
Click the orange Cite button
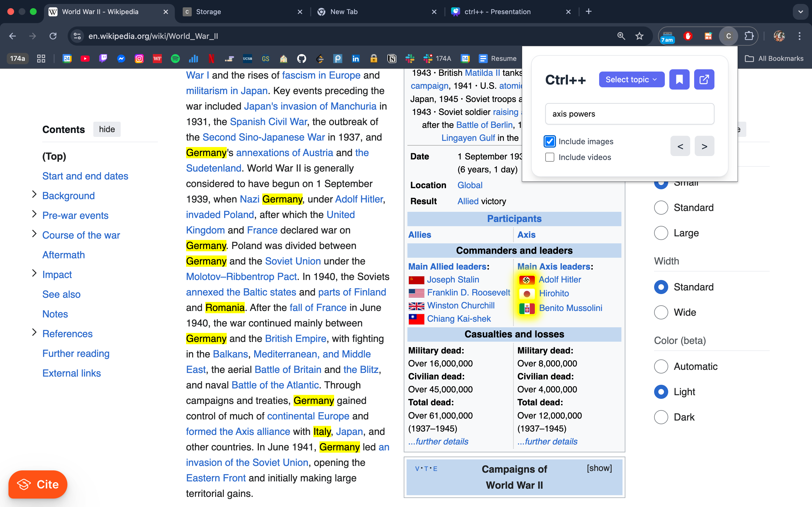(x=38, y=484)
